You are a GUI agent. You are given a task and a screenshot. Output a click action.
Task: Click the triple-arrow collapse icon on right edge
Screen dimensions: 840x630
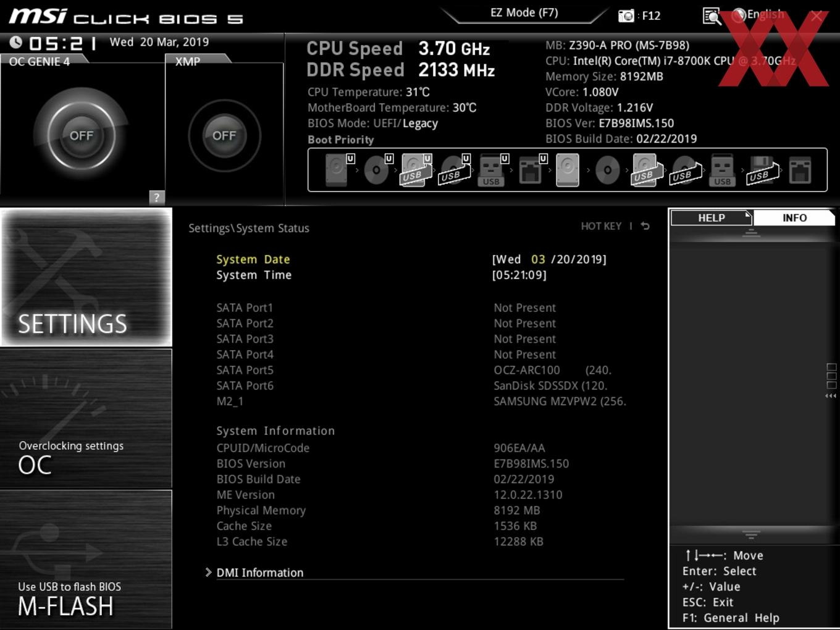(831, 396)
